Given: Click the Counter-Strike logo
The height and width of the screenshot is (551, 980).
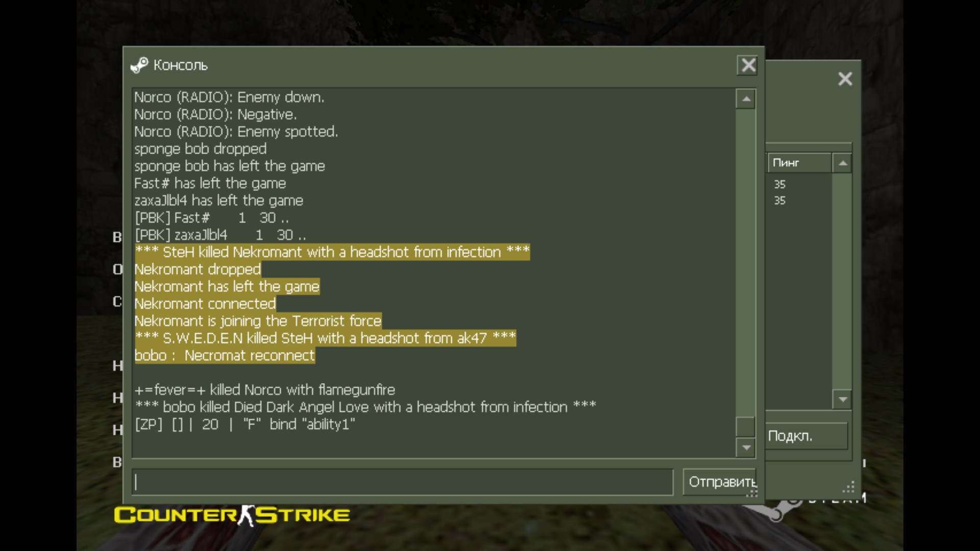Looking at the screenshot, I should point(232,515).
